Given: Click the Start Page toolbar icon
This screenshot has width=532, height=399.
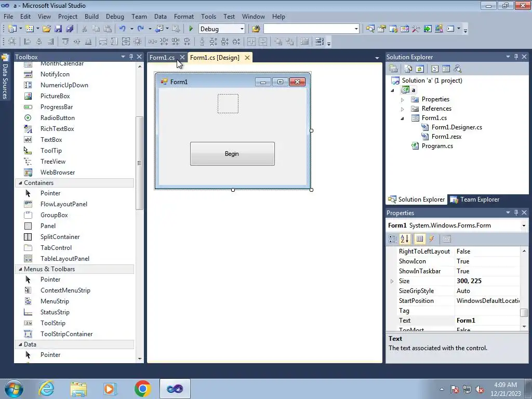Looking at the screenshot, I should coord(428,29).
